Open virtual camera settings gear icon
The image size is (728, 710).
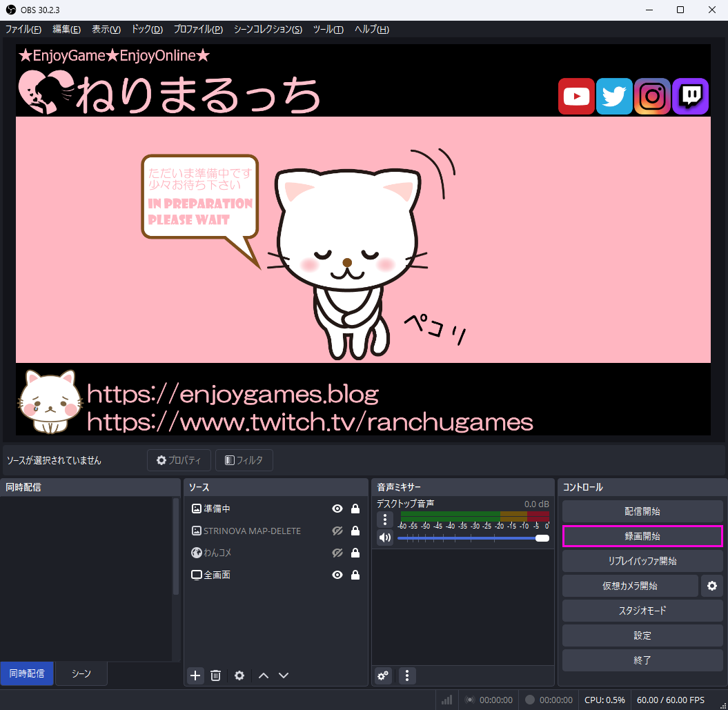click(712, 586)
